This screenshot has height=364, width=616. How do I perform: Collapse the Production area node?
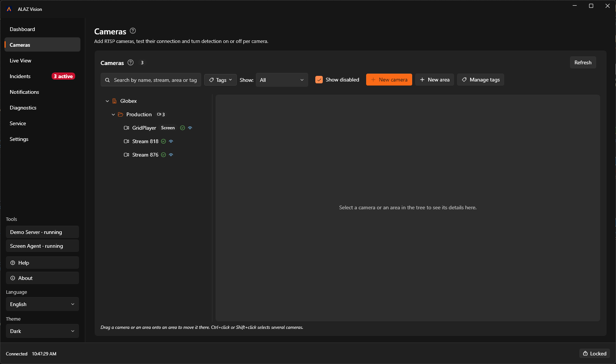coord(113,114)
